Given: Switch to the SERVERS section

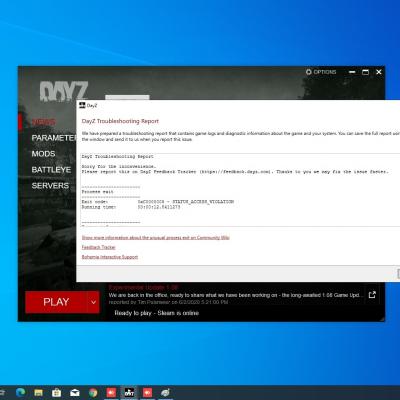Looking at the screenshot, I should point(50,186).
